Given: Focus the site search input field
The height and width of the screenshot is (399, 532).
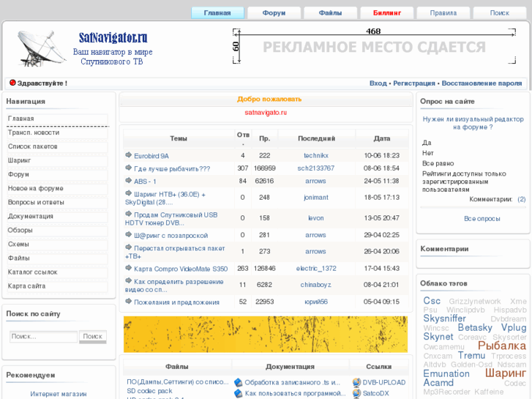Looking at the screenshot, I should point(43,337).
